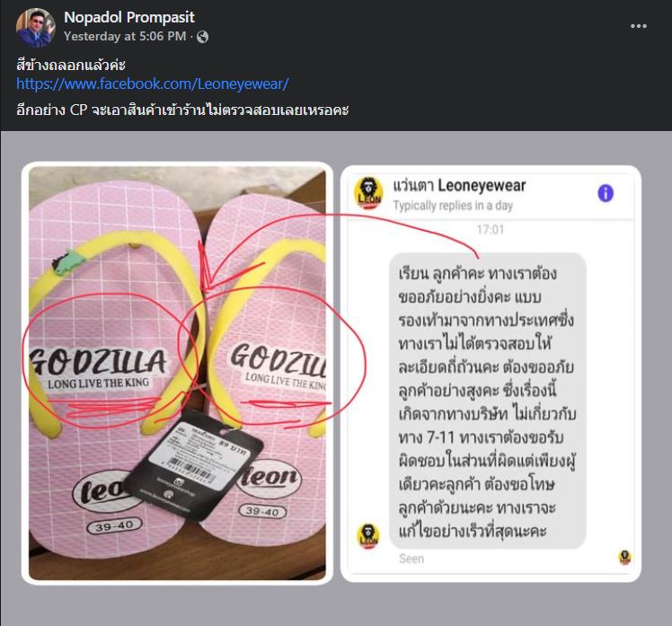Click the green Godzilla charm on strap
Screen dimensions: 672x626
66,262
